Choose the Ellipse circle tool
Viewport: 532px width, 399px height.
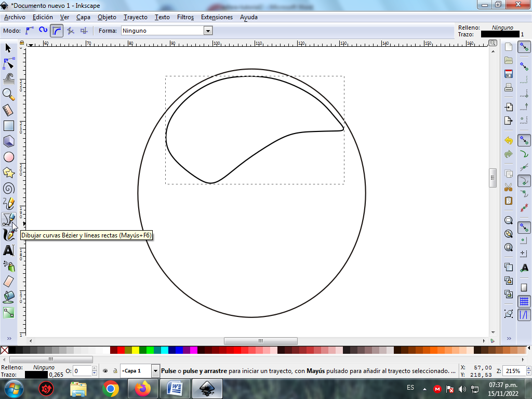8,157
